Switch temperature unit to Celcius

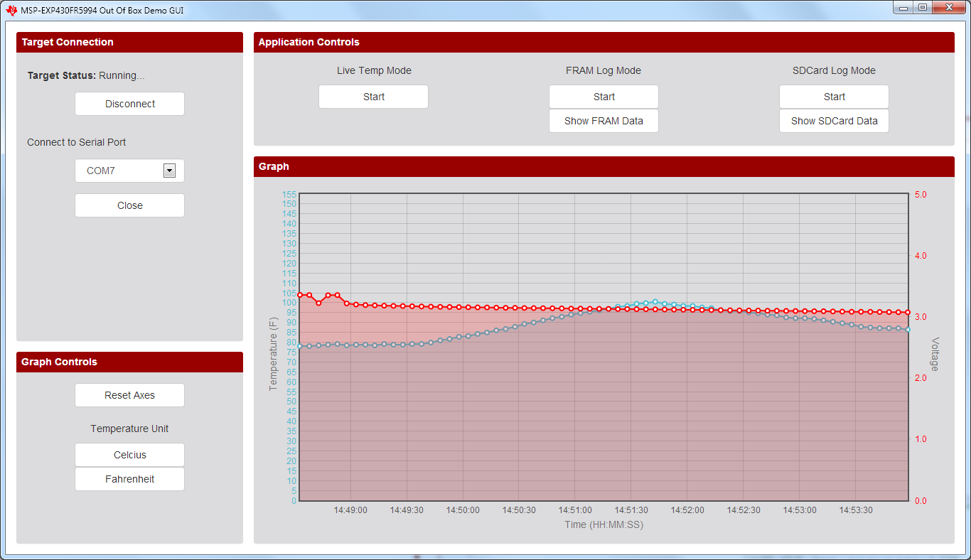click(129, 455)
